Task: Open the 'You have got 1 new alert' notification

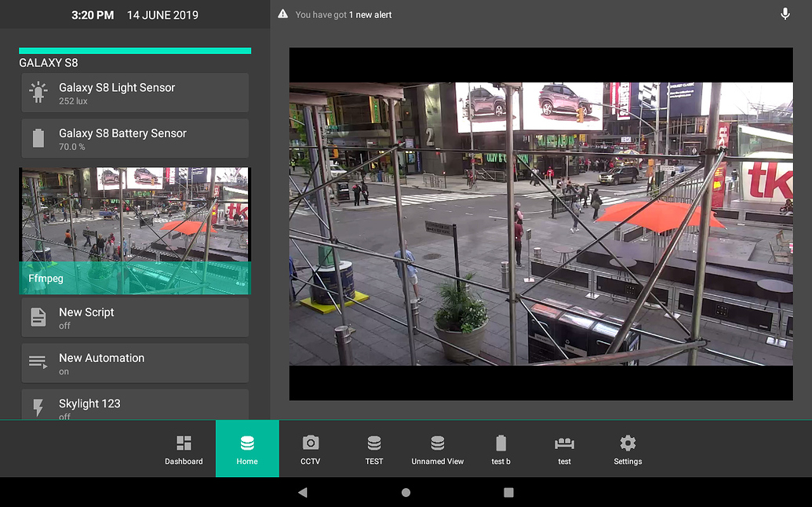Action: pos(344,15)
